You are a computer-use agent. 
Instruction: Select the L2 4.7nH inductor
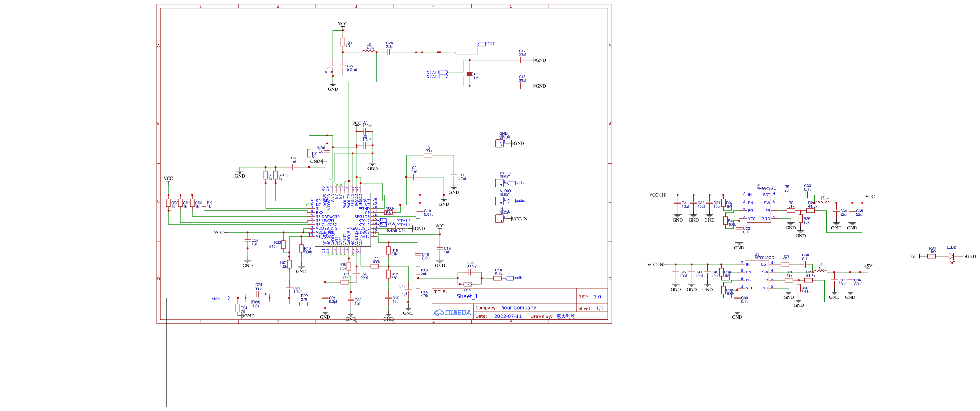click(x=369, y=51)
